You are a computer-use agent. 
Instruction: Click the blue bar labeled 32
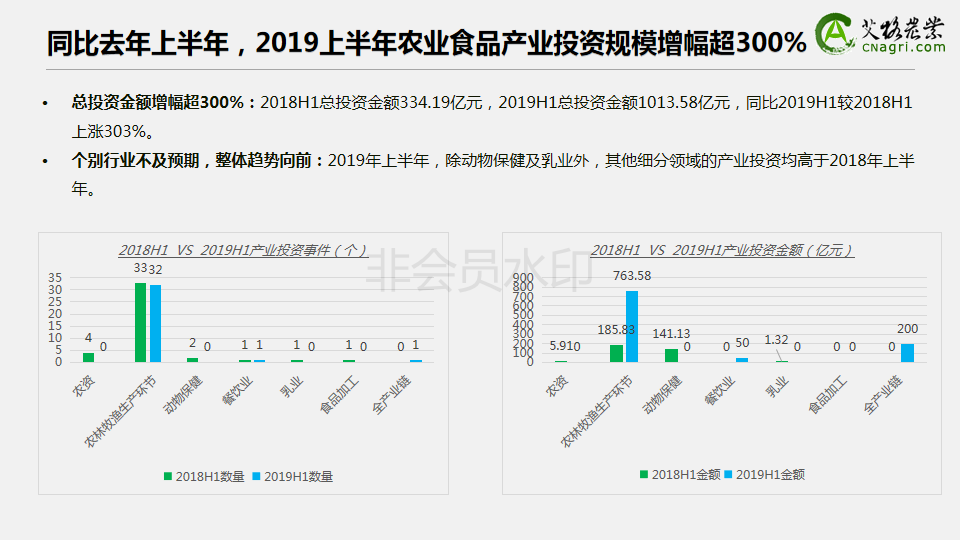pos(155,323)
